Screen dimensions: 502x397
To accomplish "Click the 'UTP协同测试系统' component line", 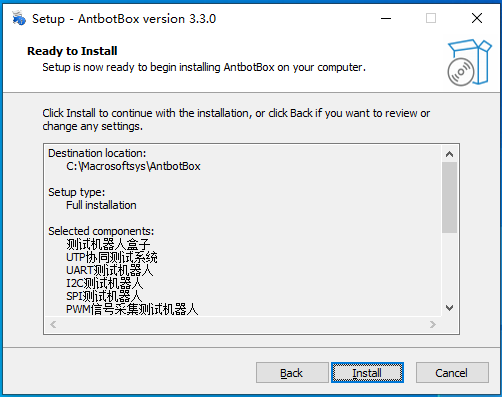I will click(112, 257).
